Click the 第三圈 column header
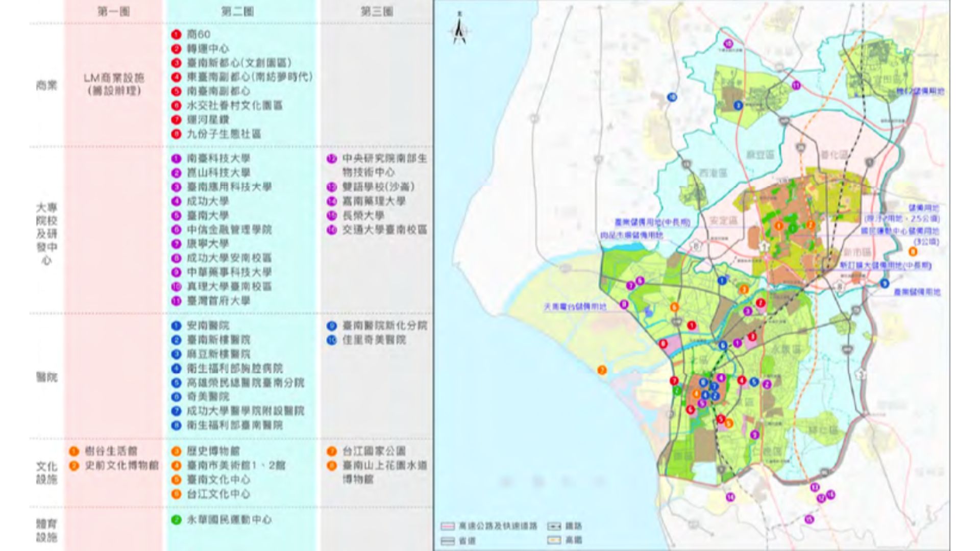The width and height of the screenshot is (980, 551). tap(377, 11)
